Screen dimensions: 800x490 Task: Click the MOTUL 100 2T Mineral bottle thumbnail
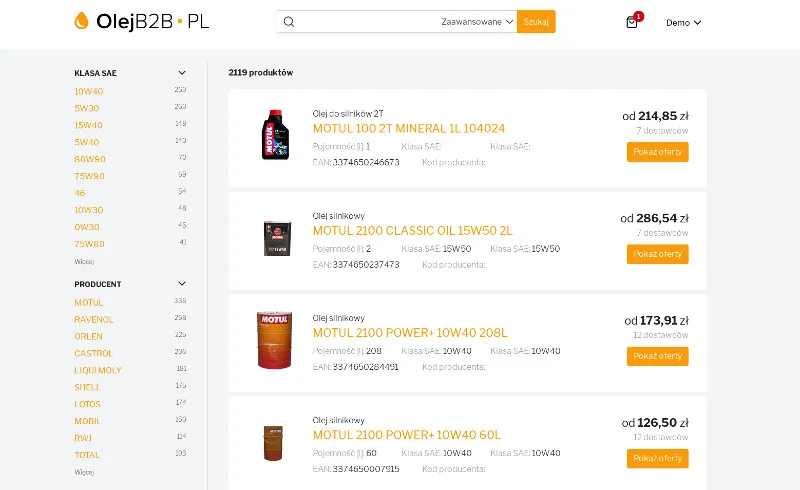[x=276, y=135]
